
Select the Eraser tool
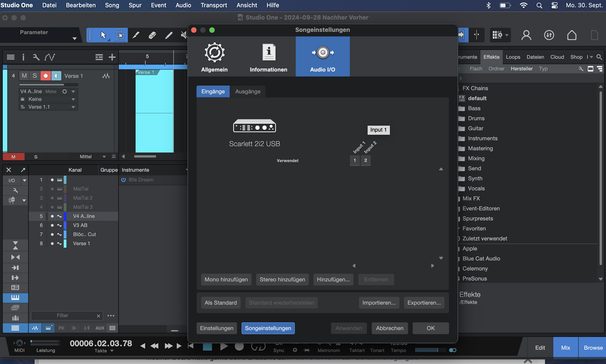[x=152, y=35]
